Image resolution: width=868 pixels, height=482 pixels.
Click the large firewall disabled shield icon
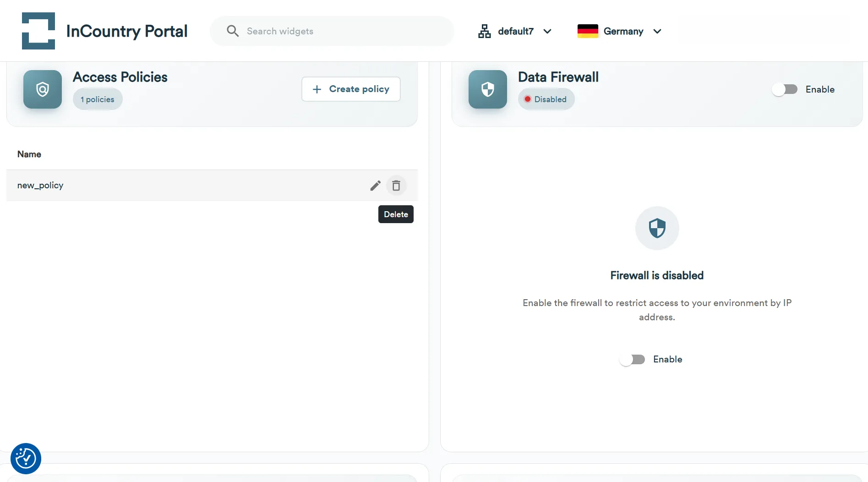pos(657,228)
